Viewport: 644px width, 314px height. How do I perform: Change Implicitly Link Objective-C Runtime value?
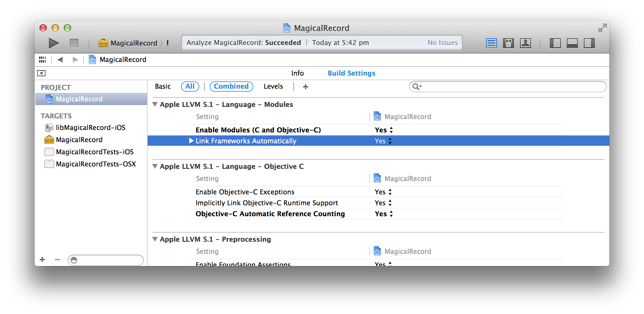click(x=383, y=203)
